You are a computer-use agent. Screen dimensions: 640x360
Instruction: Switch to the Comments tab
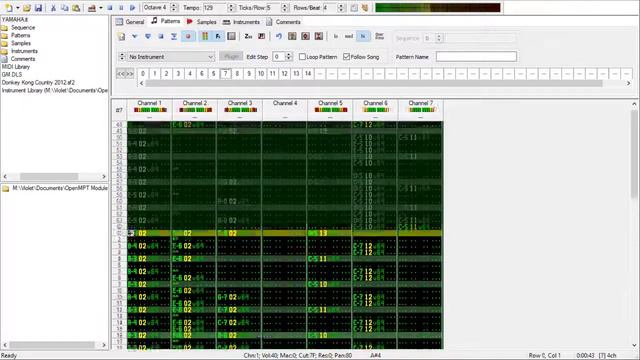(284, 22)
